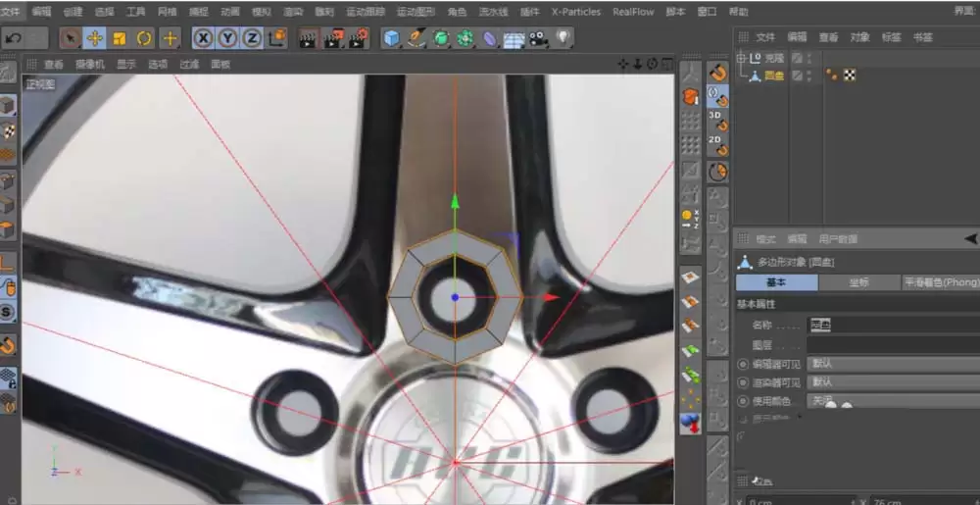This screenshot has height=505, width=980.
Task: Open the 编辑器可见 dropdown
Action: coord(894,364)
